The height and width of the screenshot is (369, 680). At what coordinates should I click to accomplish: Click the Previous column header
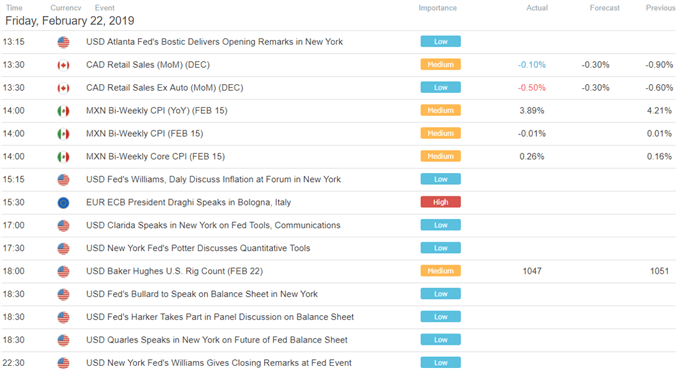[660, 8]
